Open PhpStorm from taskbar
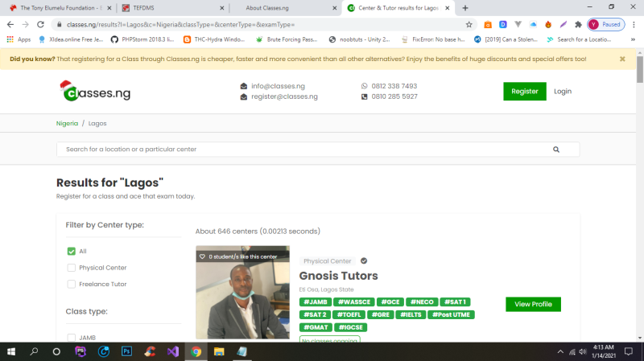 coord(80,351)
